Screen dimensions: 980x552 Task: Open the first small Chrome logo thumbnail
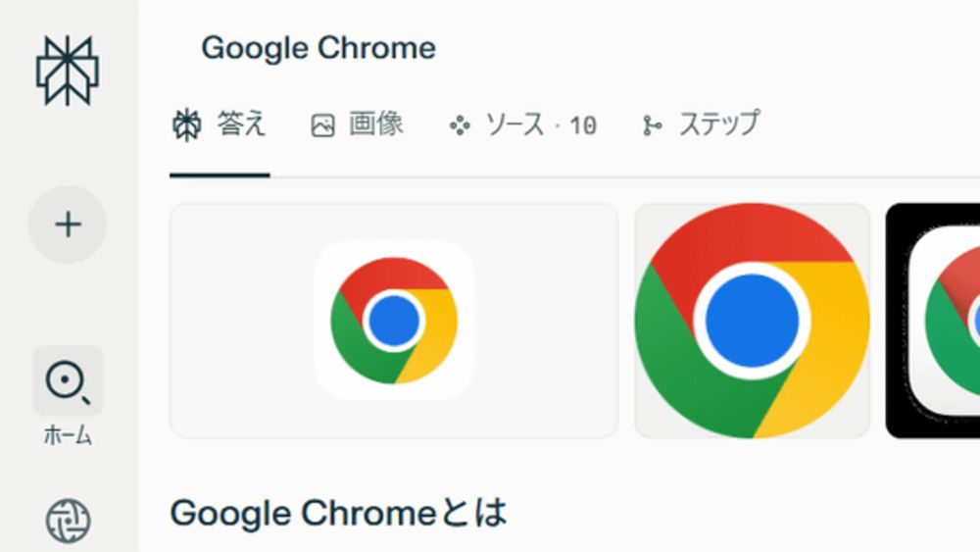tap(394, 321)
